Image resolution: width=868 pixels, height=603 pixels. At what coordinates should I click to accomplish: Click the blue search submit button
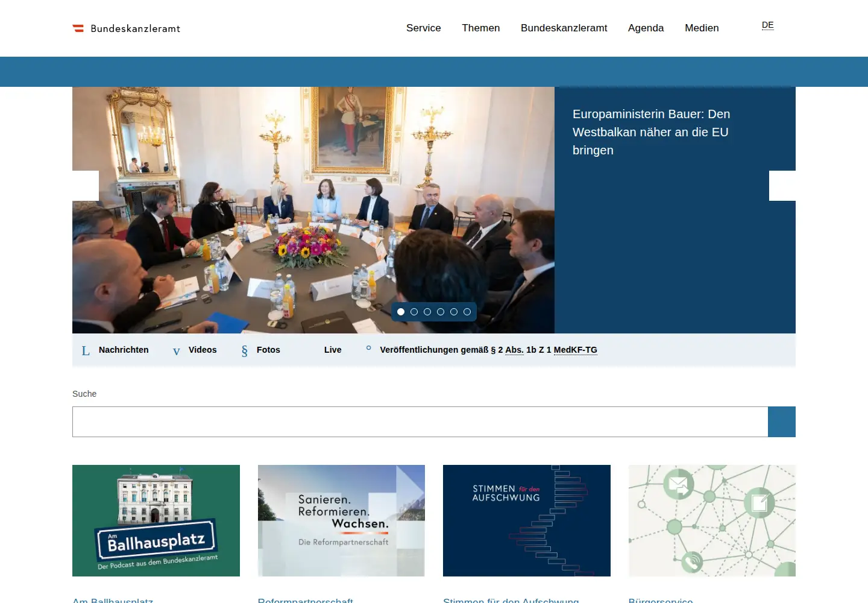point(782,421)
